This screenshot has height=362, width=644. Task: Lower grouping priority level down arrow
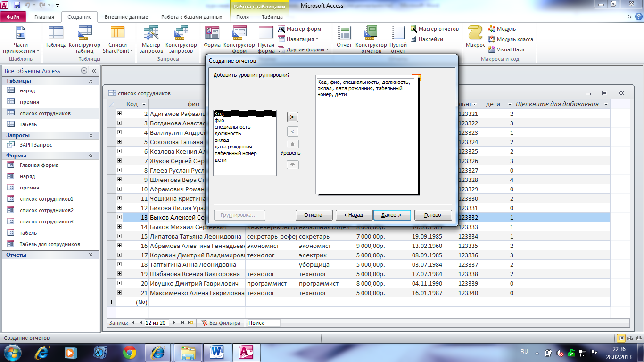coord(293,165)
